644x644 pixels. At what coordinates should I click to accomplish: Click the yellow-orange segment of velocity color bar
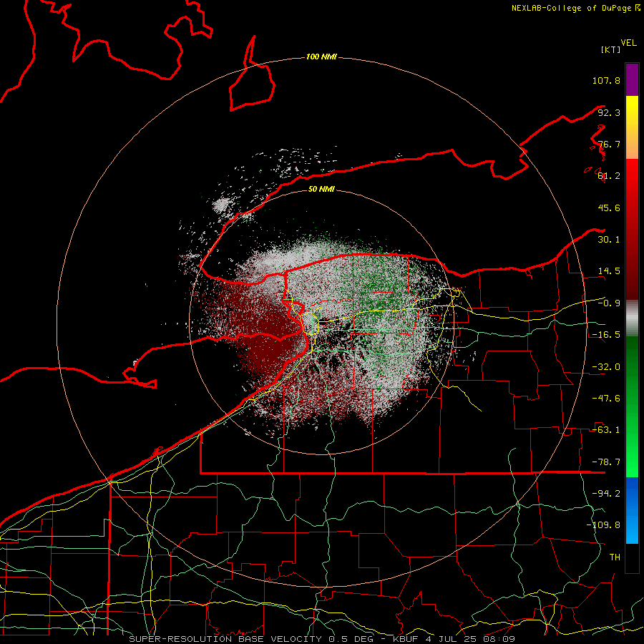coord(632,127)
